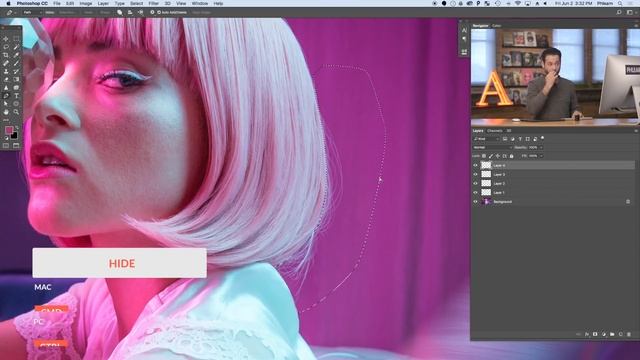Select the Gradient tool
The image size is (640, 360).
click(16, 80)
